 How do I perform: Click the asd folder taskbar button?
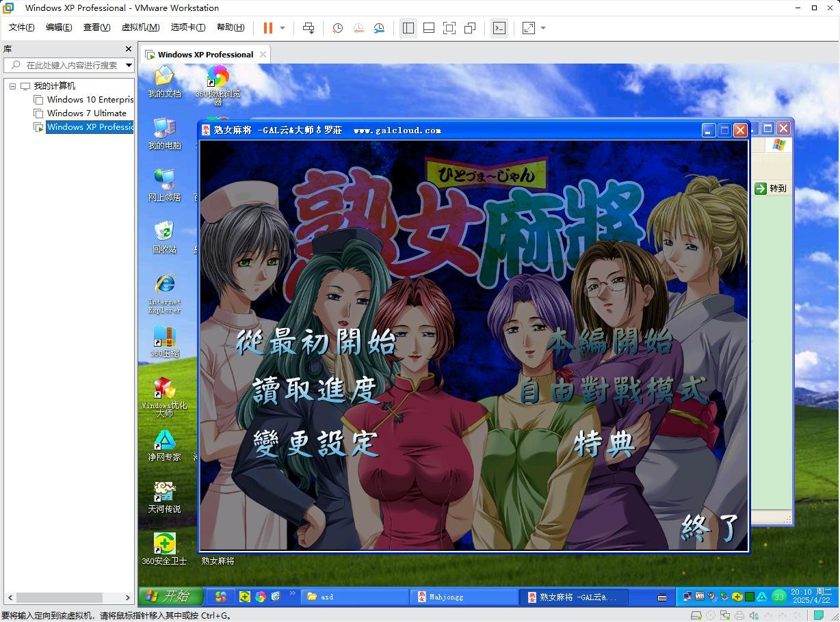tap(355, 597)
